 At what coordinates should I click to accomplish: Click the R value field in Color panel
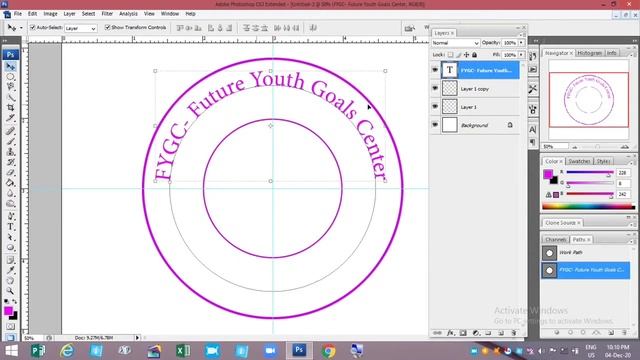coord(623,173)
